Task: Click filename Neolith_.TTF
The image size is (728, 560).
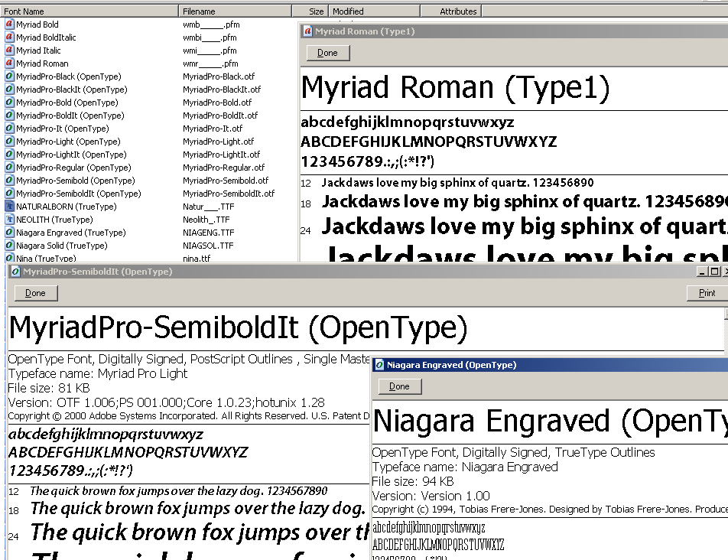Action: click(206, 219)
